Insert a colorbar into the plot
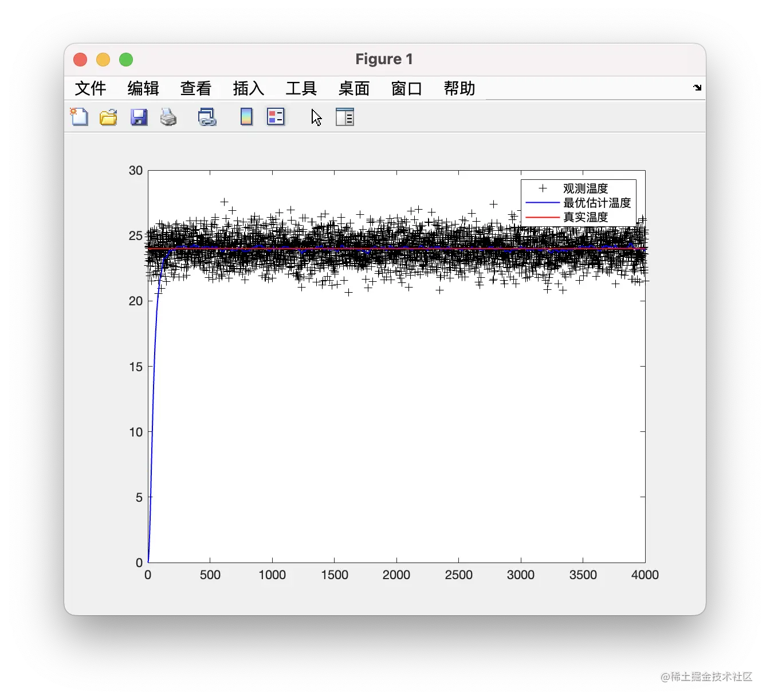This screenshot has width=770, height=700. pos(246,117)
